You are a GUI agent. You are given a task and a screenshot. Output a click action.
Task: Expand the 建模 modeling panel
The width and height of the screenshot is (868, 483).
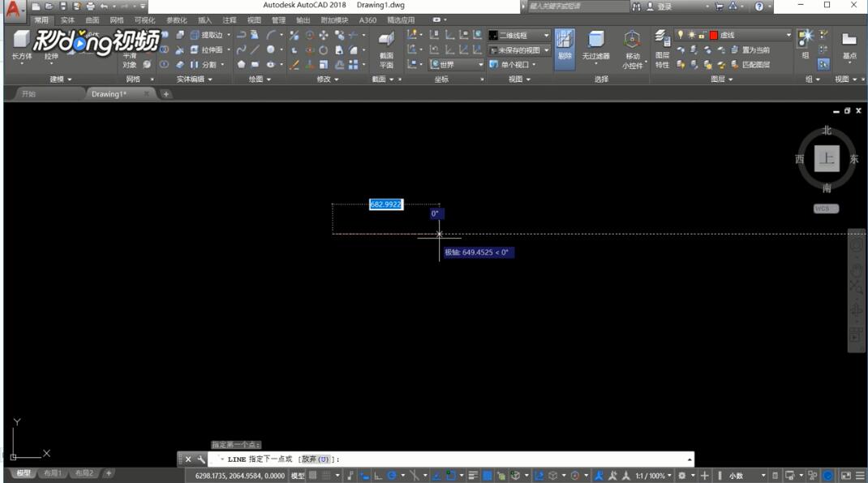click(61, 80)
